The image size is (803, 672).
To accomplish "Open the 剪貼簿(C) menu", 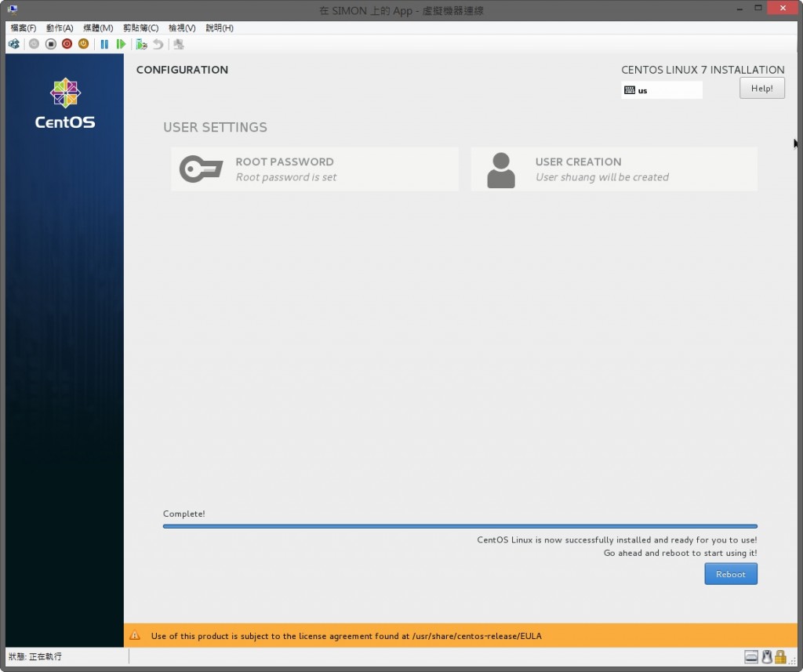I will click(x=140, y=27).
